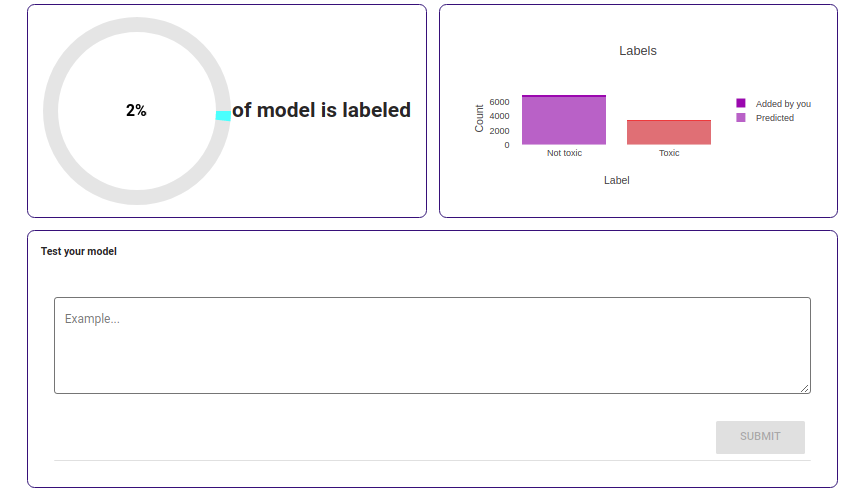Click the 'Predicted' legend color swatch
This screenshot has height=491, width=861.
tap(741, 118)
